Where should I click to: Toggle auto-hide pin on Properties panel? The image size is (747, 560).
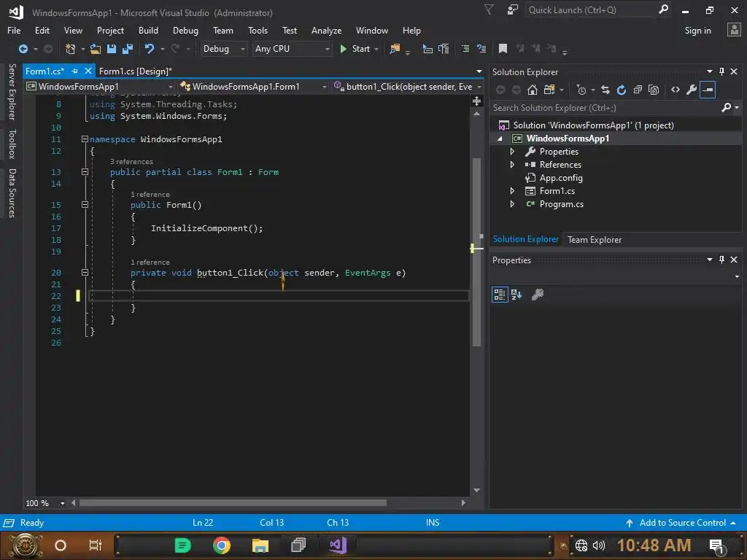coord(721,260)
